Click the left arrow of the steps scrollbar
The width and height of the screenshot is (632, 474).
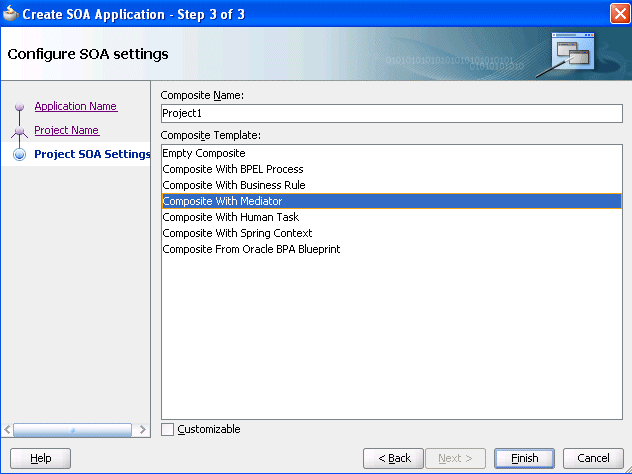pyautogui.click(x=7, y=430)
